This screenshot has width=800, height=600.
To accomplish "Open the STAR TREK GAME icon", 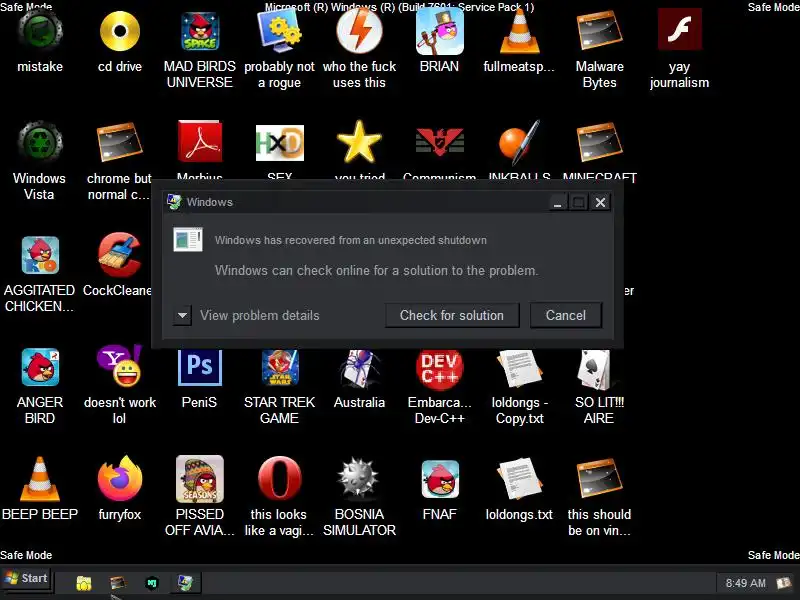I will pos(280,367).
